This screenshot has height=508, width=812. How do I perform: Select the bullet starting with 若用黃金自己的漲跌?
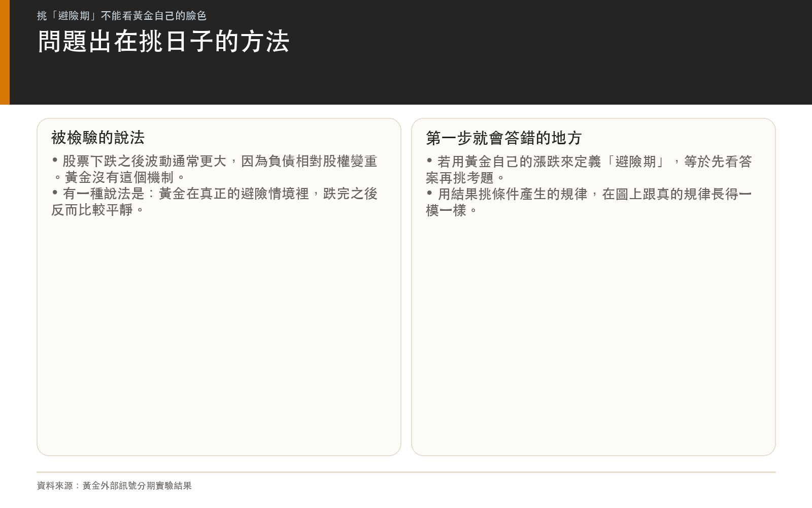click(x=589, y=170)
